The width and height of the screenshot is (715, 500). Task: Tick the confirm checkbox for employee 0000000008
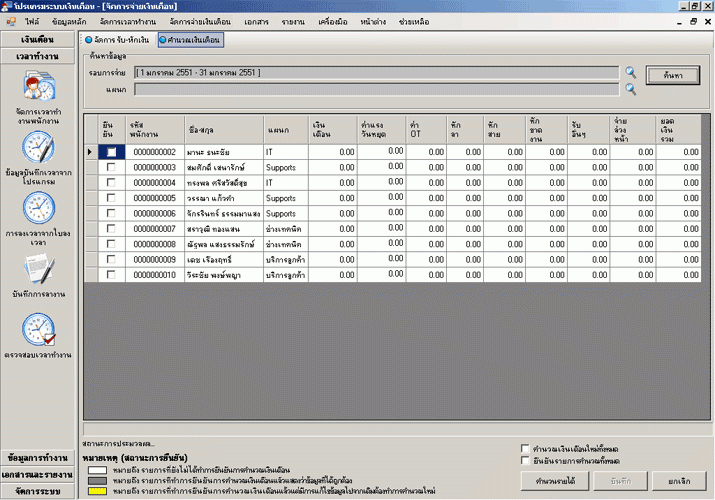(x=111, y=244)
